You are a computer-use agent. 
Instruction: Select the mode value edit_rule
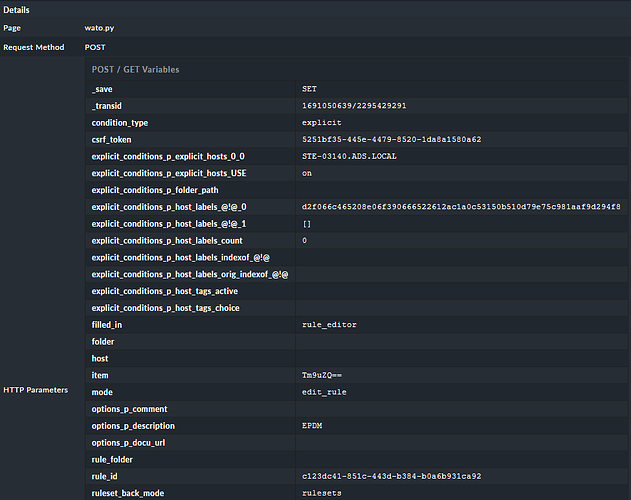tap(324, 392)
